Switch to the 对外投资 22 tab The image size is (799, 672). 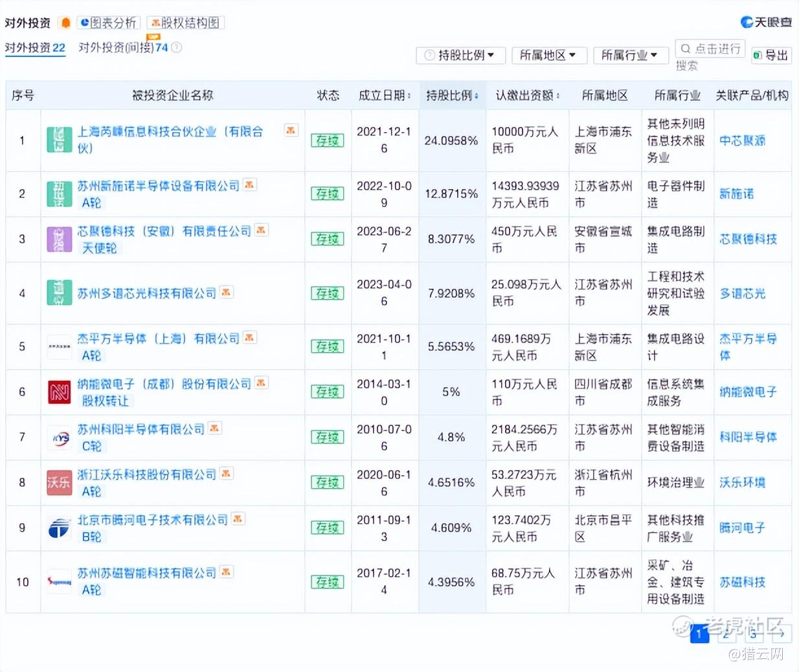tap(35, 48)
